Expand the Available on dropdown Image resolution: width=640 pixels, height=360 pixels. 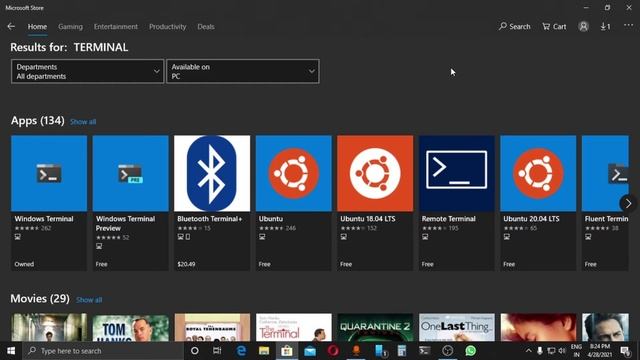tap(242, 71)
